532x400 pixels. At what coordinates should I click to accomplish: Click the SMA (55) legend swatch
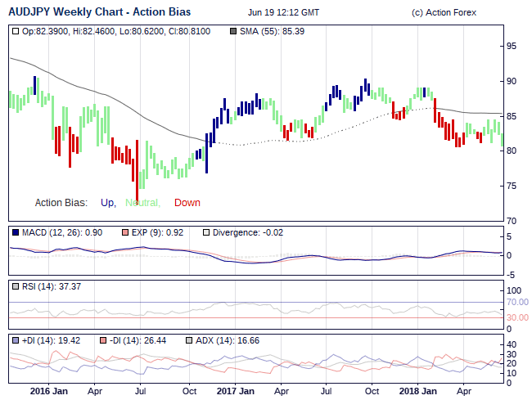pyautogui.click(x=233, y=32)
